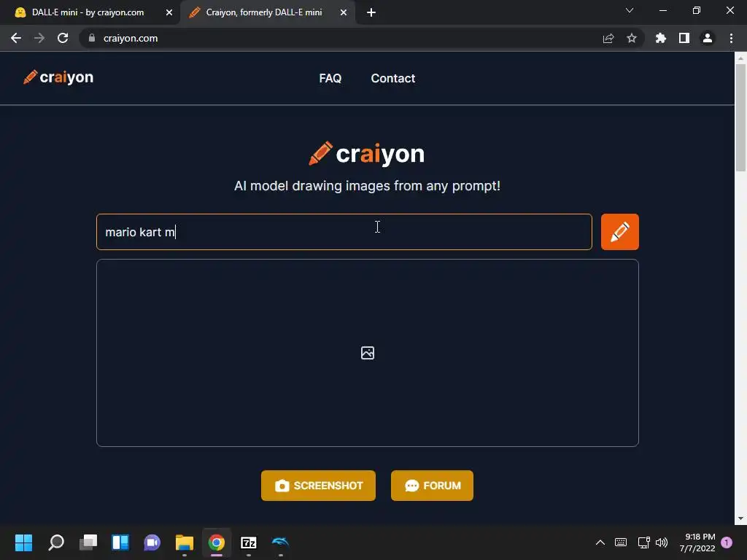Open Windows taskbar search

pyautogui.click(x=55, y=542)
